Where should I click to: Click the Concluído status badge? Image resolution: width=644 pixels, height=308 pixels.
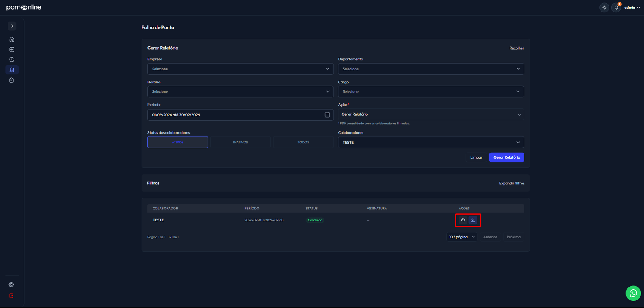coord(315,220)
